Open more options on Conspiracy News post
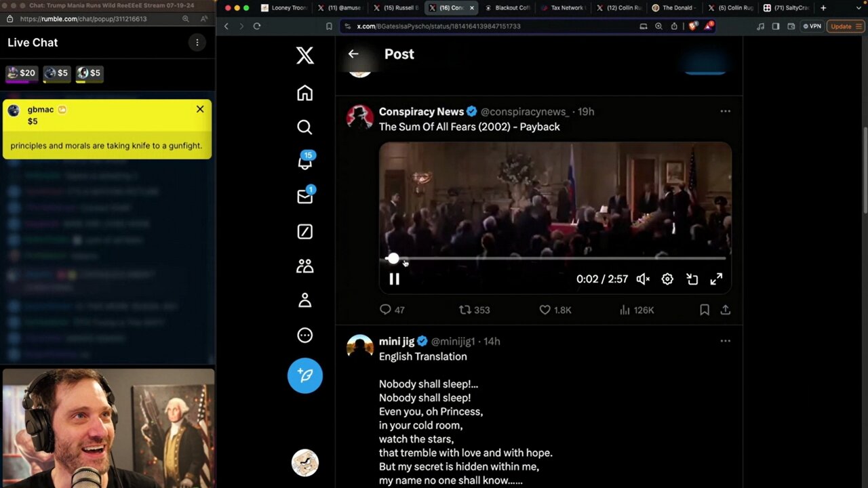 [x=725, y=111]
